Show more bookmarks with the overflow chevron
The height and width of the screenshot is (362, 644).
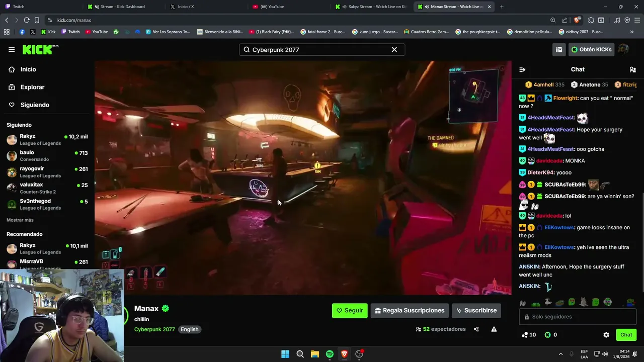632,32
